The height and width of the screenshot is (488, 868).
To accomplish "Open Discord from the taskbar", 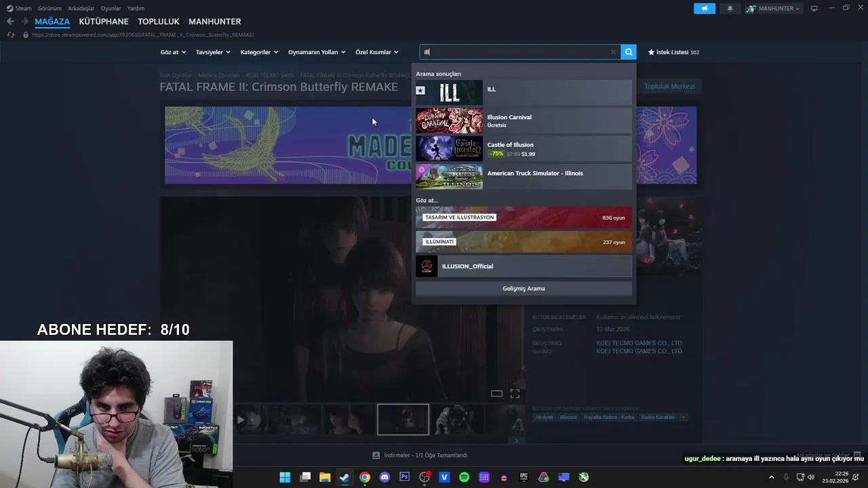I will (x=384, y=477).
